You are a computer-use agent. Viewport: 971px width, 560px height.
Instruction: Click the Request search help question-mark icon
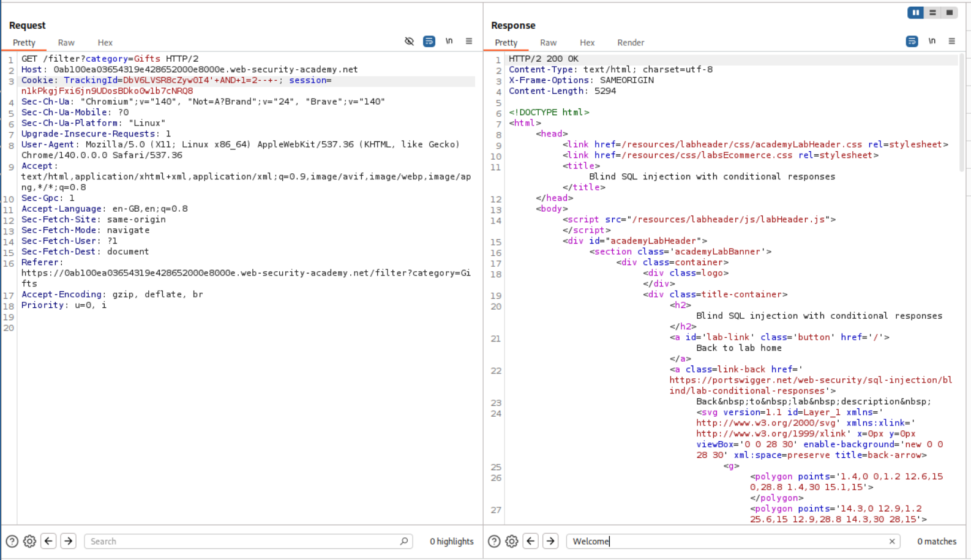(12, 541)
